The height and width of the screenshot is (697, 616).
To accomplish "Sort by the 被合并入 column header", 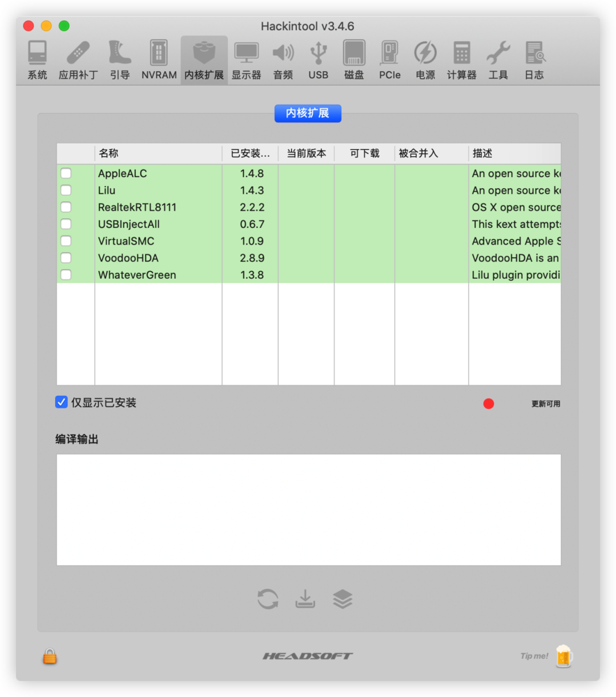I will [x=431, y=153].
